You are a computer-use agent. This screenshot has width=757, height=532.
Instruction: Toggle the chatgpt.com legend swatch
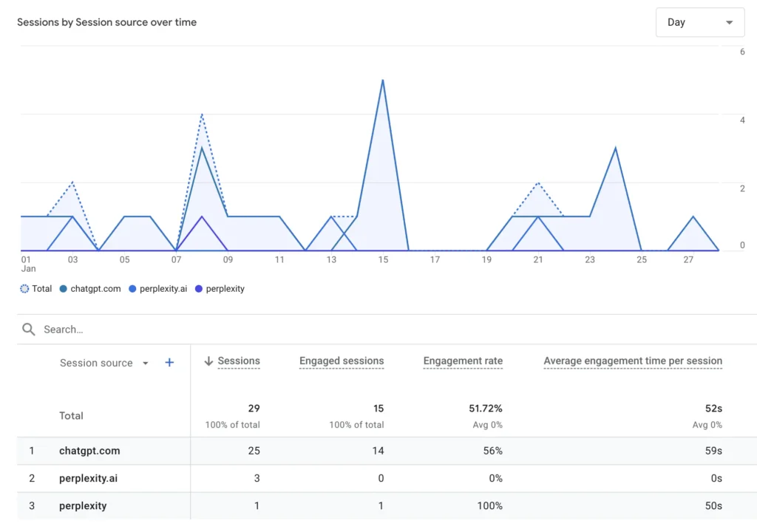pos(64,289)
